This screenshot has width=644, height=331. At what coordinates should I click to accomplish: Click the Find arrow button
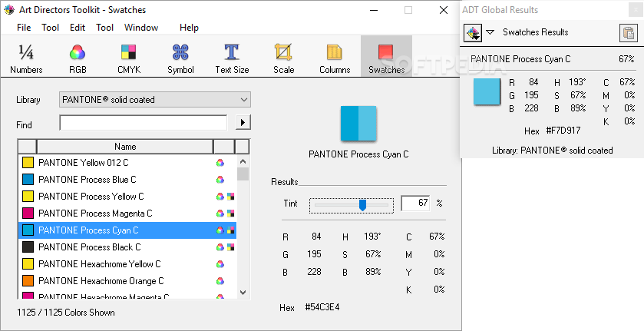[243, 122]
